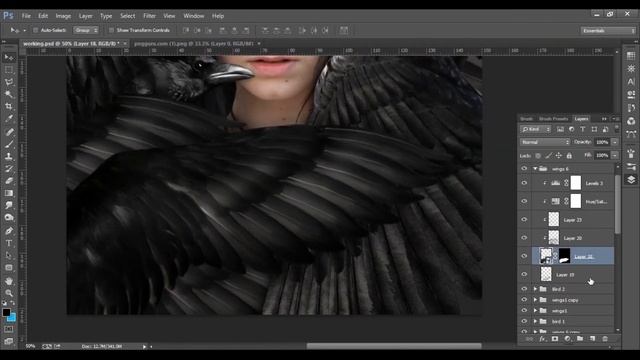Viewport: 640px width, 360px height.
Task: Add a layer mask from panel footer
Action: (x=555, y=339)
